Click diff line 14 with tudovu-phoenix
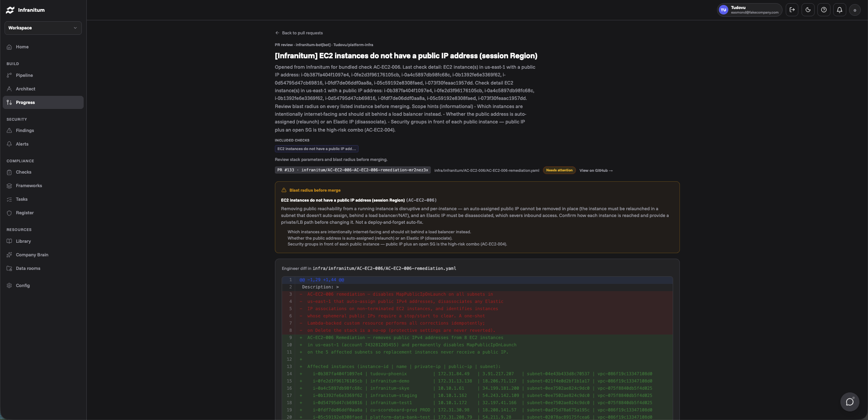The image size is (868, 420). click(x=477, y=374)
